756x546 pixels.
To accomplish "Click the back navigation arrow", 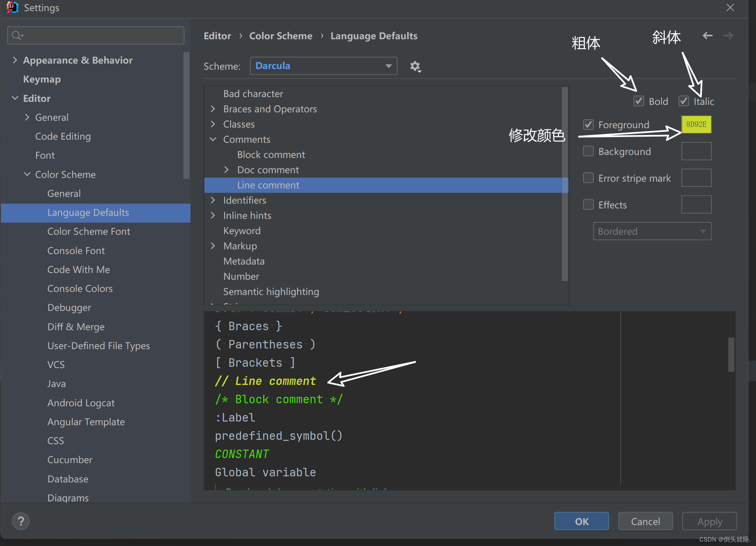I will point(707,36).
